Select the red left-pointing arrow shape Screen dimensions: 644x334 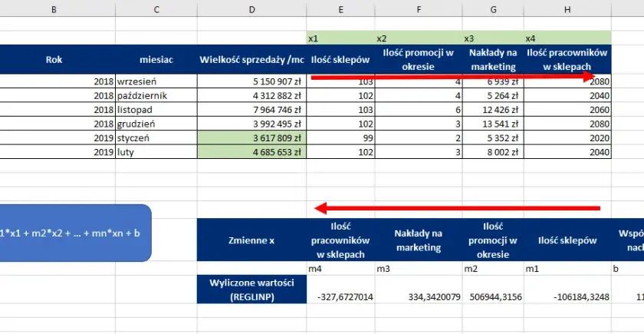click(457, 208)
